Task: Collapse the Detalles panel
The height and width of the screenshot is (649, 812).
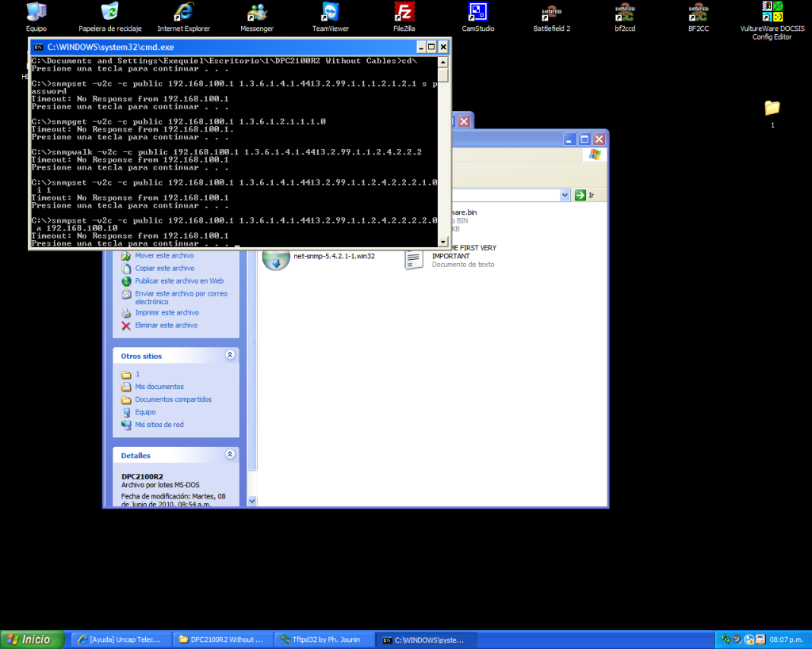Action: point(230,456)
